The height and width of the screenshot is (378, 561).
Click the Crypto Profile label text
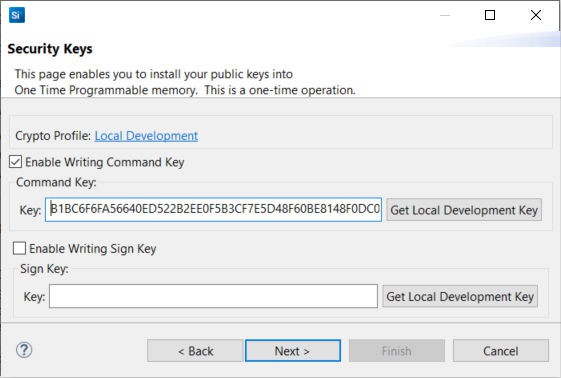[53, 136]
